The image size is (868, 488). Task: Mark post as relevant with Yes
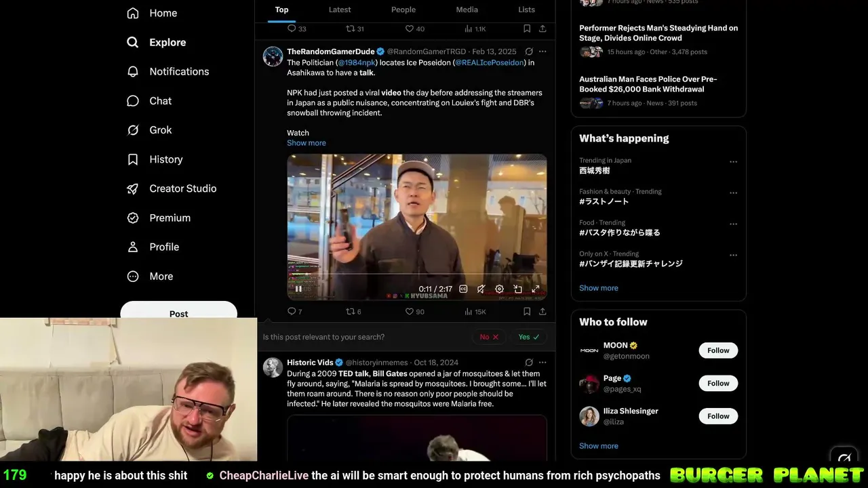(x=529, y=337)
